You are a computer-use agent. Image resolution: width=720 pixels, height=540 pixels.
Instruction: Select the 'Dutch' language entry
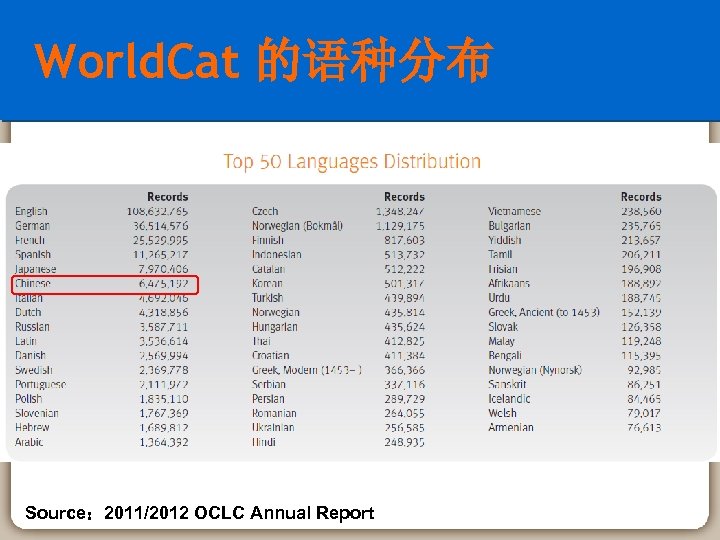[x=28, y=312]
